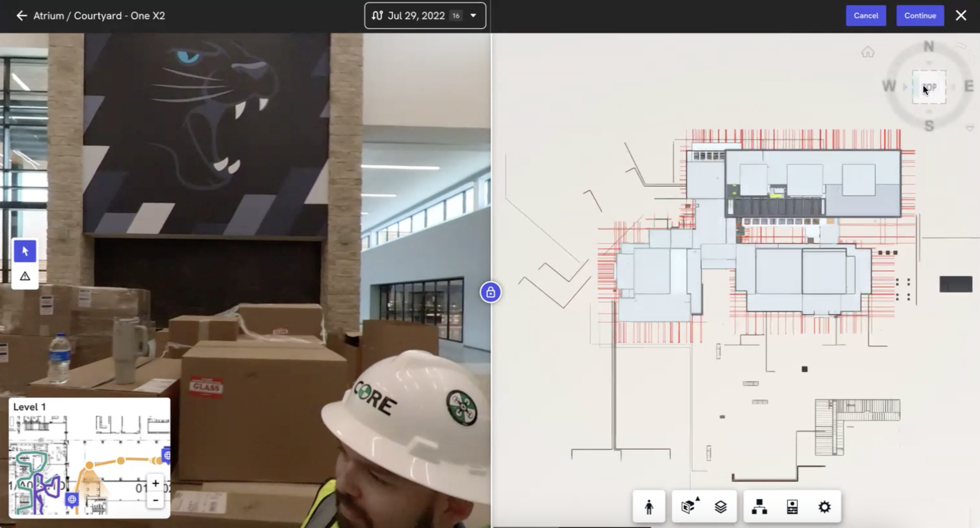
Task: Select the pointer cursor tool
Action: point(25,251)
